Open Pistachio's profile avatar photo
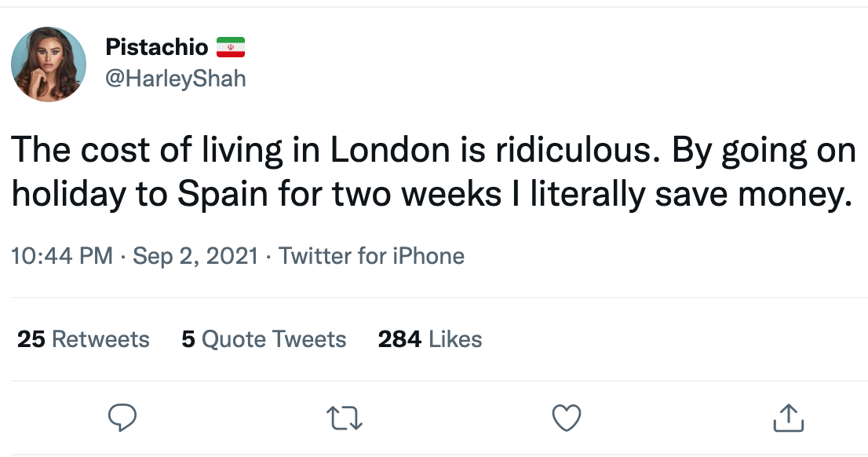Image resolution: width=868 pixels, height=457 pixels. point(49,64)
